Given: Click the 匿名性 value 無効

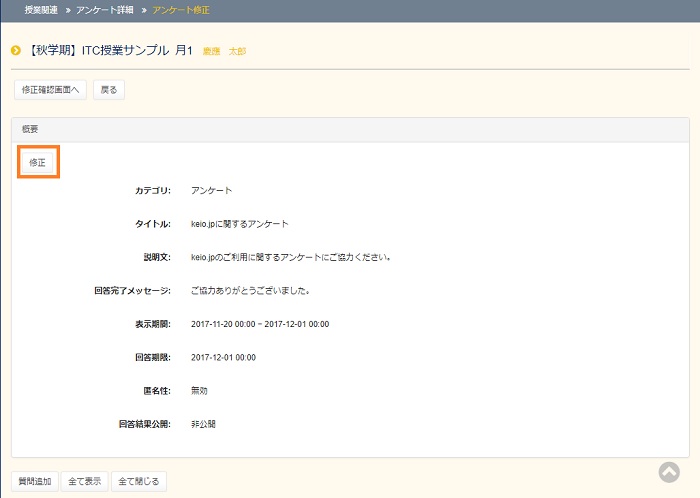Looking at the screenshot, I should (x=200, y=390).
